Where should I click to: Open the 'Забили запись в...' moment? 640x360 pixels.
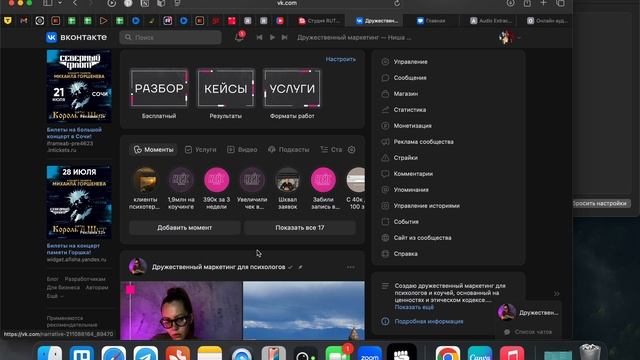pyautogui.click(x=323, y=180)
